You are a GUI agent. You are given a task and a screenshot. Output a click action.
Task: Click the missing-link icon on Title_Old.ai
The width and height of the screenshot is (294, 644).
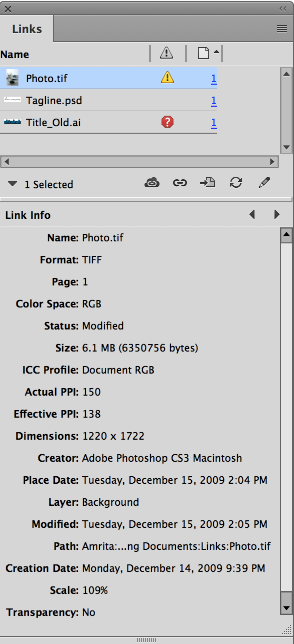click(167, 122)
